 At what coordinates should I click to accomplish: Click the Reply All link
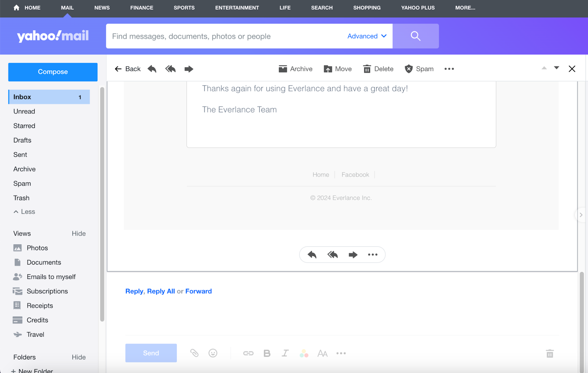pyautogui.click(x=161, y=291)
